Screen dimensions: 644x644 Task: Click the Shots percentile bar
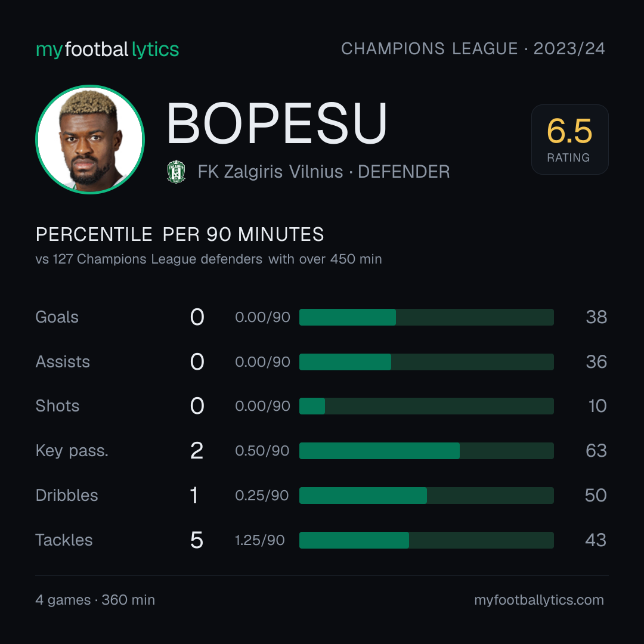click(x=426, y=406)
